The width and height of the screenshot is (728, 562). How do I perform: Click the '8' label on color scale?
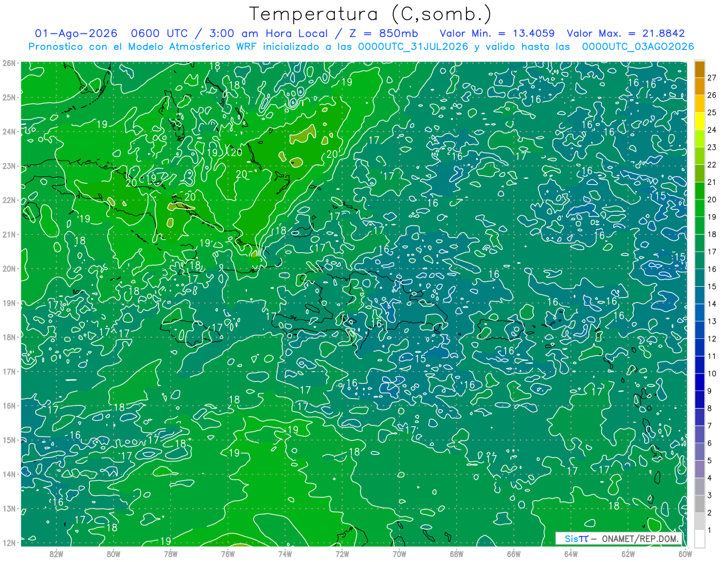pos(710,409)
